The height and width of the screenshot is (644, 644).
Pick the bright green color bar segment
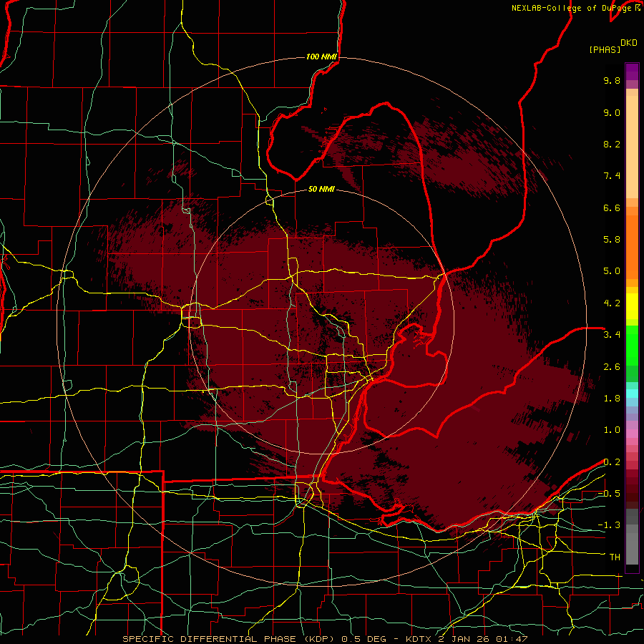pos(632,345)
